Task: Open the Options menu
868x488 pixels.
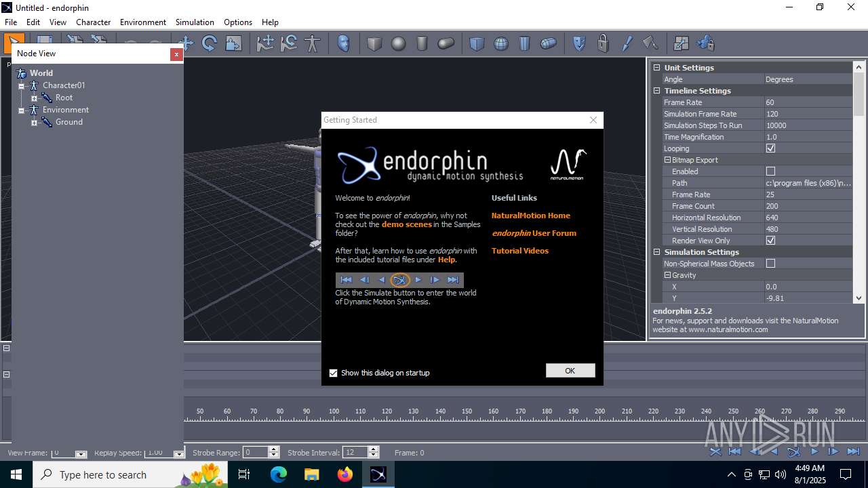Action: 238,22
